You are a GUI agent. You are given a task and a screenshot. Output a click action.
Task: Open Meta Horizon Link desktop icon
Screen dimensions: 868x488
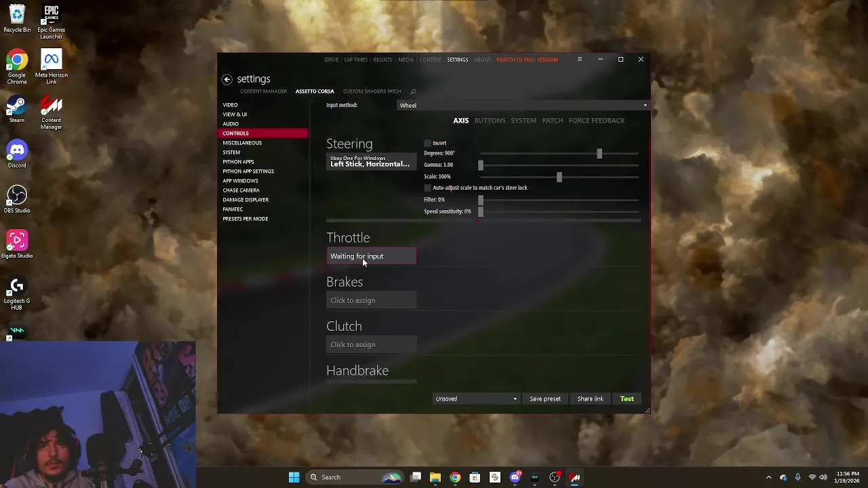tap(51, 68)
